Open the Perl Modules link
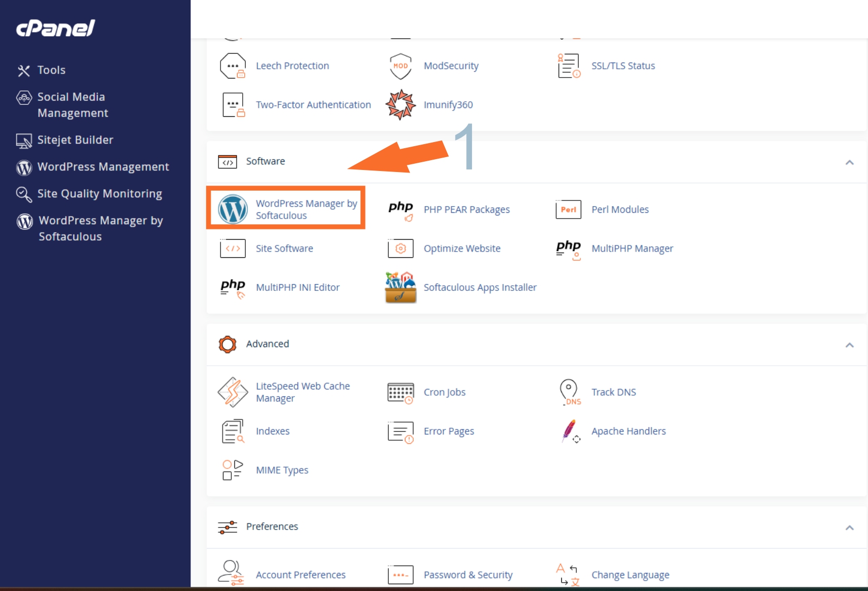The image size is (868, 591). coord(620,209)
